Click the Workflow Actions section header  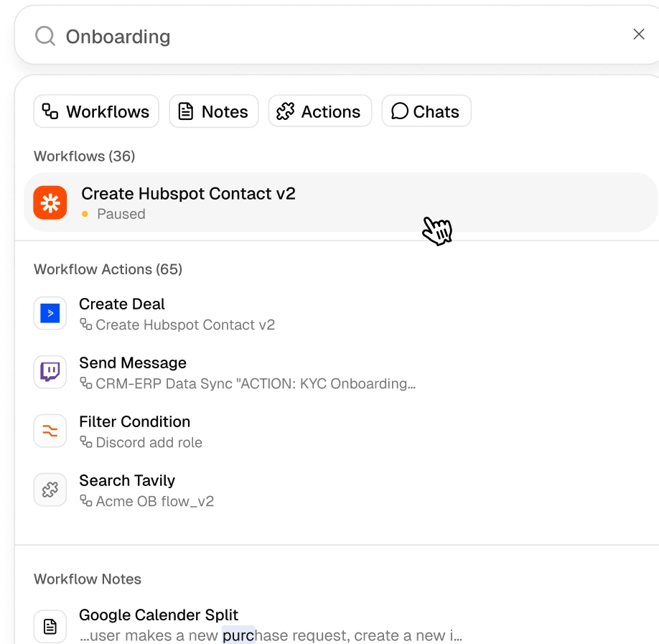point(108,269)
